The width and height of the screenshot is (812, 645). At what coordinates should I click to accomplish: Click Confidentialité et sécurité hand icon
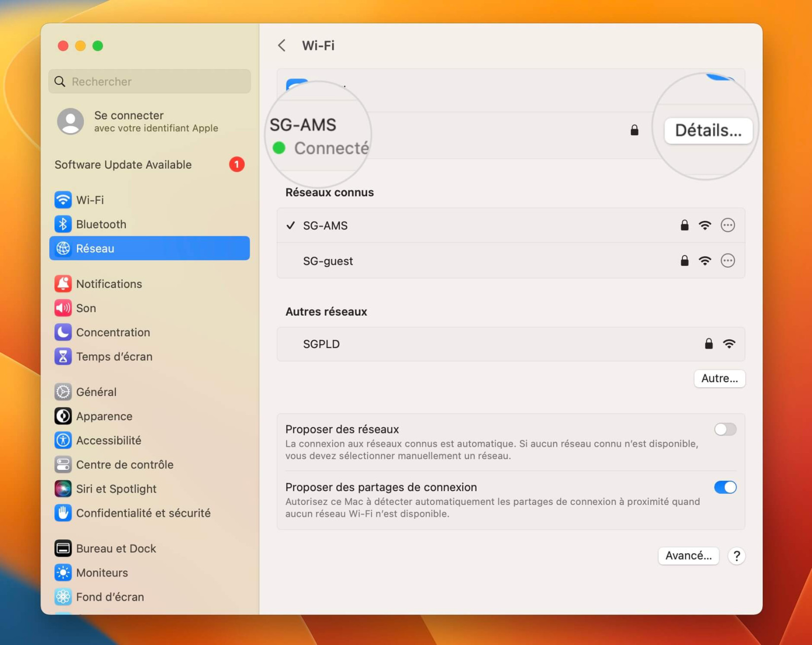(63, 513)
